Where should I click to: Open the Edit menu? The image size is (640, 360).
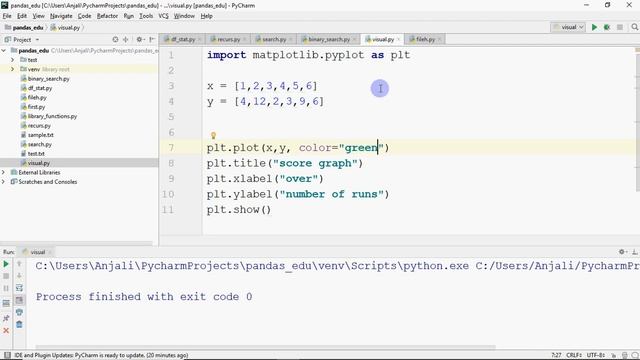point(22,16)
